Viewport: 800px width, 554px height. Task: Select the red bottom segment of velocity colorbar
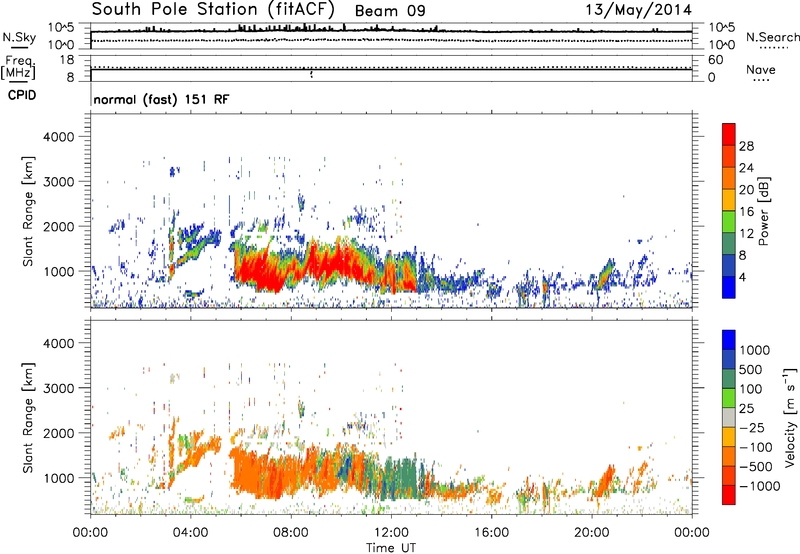(x=729, y=495)
